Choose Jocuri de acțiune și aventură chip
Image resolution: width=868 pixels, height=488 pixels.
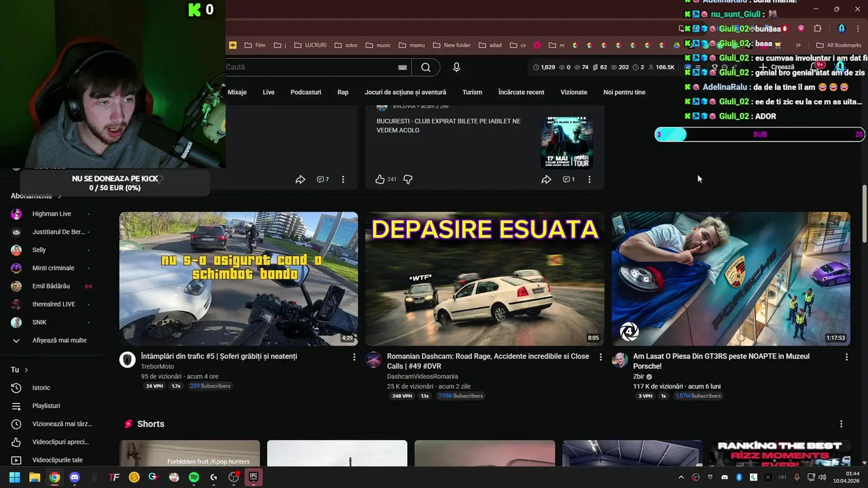coord(406,92)
